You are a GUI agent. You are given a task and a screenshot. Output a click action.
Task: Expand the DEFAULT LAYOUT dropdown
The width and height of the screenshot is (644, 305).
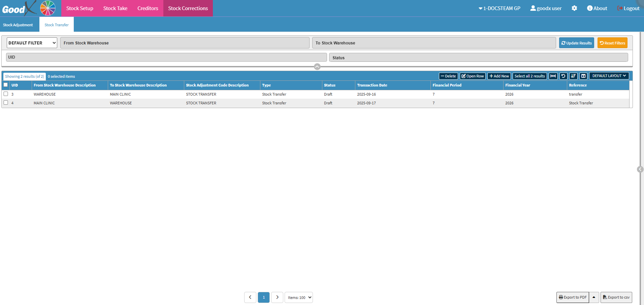[x=609, y=76]
